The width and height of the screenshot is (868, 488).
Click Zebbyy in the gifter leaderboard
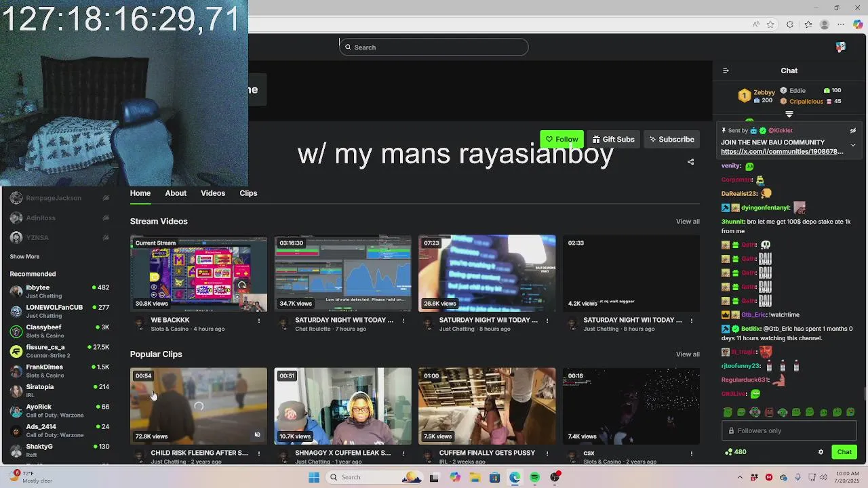click(764, 92)
